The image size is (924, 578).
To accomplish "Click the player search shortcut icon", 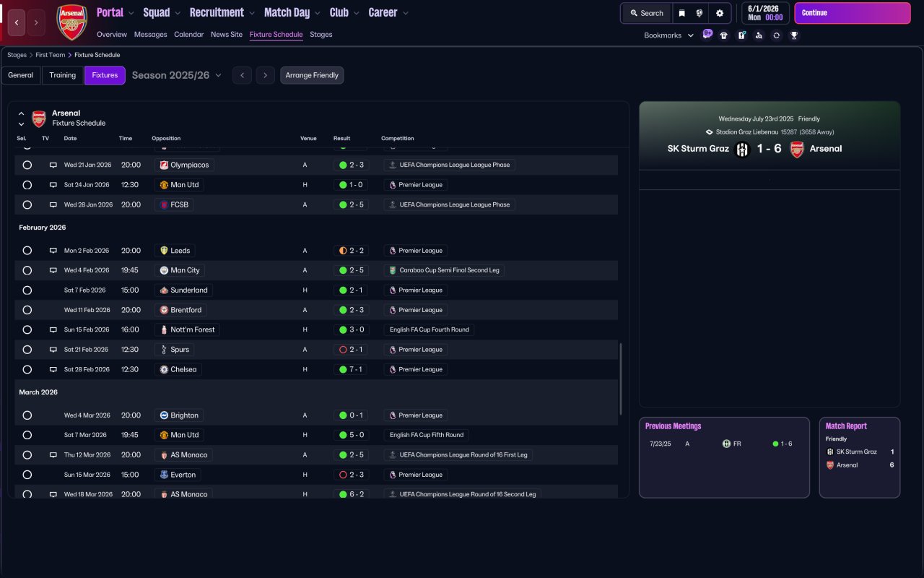I will [x=759, y=35].
